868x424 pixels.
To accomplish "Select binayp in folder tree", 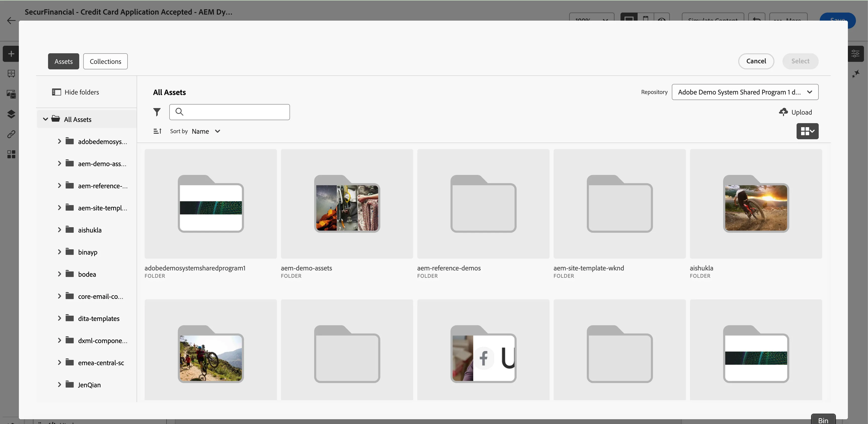I will (x=88, y=252).
